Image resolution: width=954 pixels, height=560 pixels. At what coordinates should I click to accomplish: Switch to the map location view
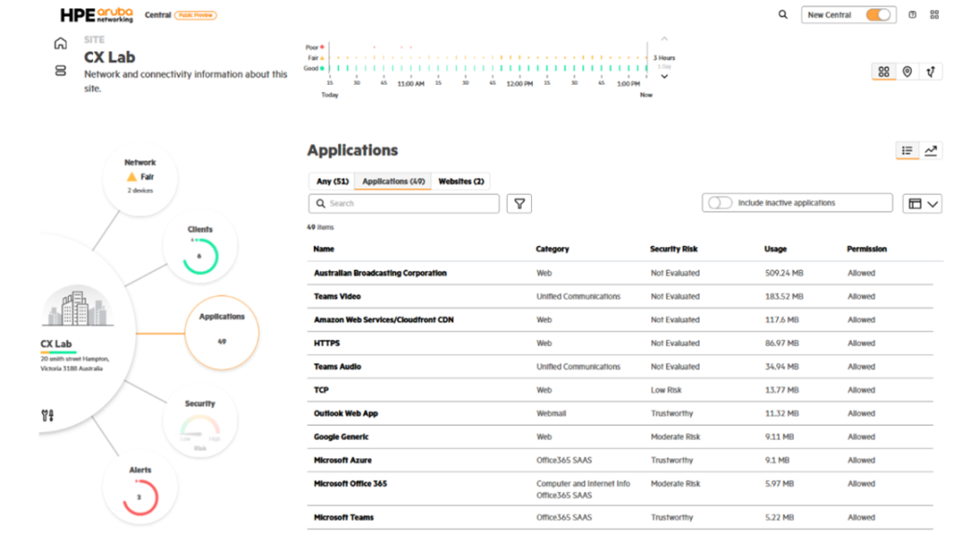pos(907,72)
